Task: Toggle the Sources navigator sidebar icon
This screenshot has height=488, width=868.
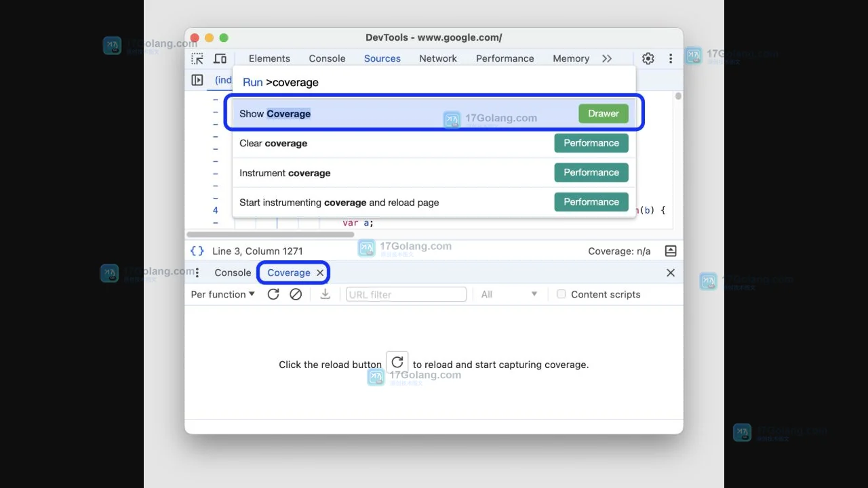Action: pos(197,80)
